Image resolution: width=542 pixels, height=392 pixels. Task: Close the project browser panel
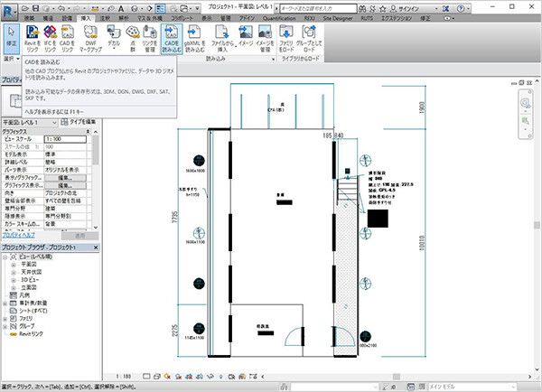point(96,247)
